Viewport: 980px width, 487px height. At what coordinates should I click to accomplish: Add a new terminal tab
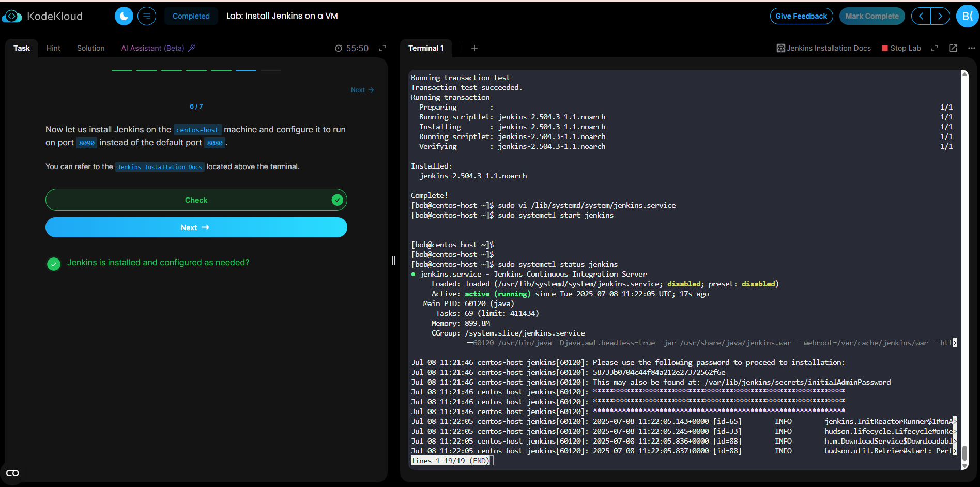pos(474,48)
